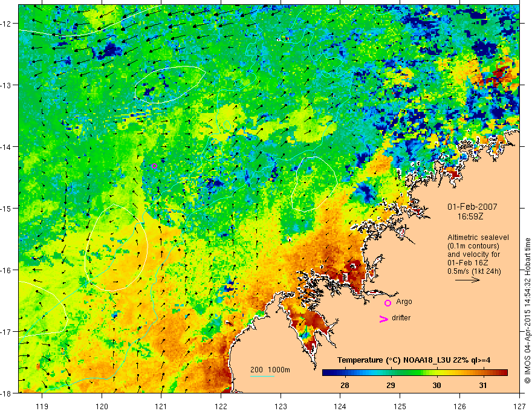Click the 'Temperature (°C) NOAA18_L3U 22% ql>=4' title
Screen dimensions: 532x411
(x=414, y=360)
